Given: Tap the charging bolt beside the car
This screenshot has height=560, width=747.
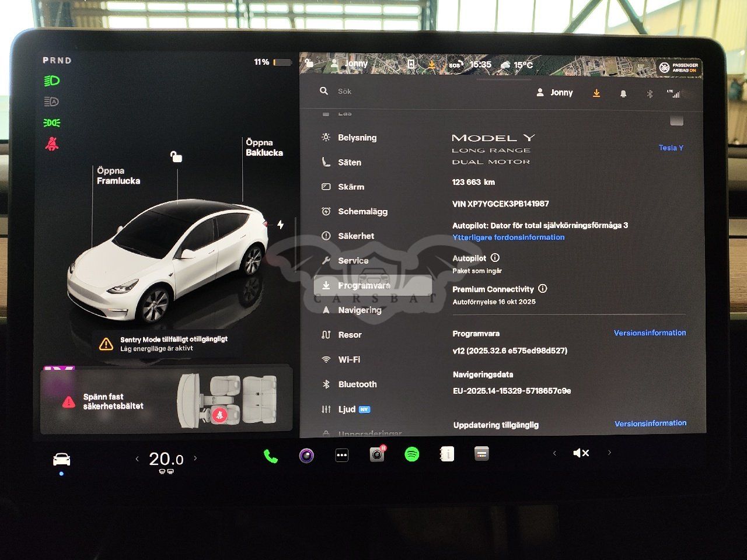Looking at the screenshot, I should point(280,225).
